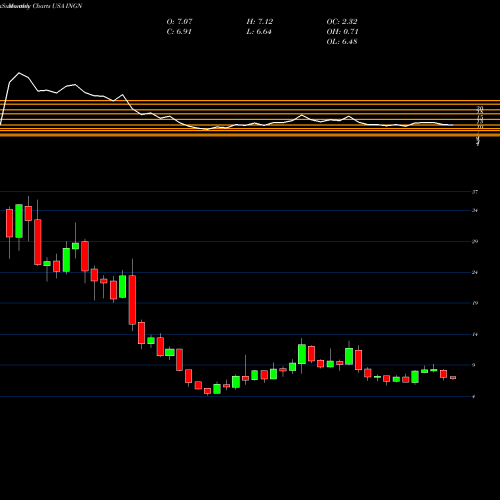Click the 'Charts USA INGN' chart title

(x=57, y=6)
